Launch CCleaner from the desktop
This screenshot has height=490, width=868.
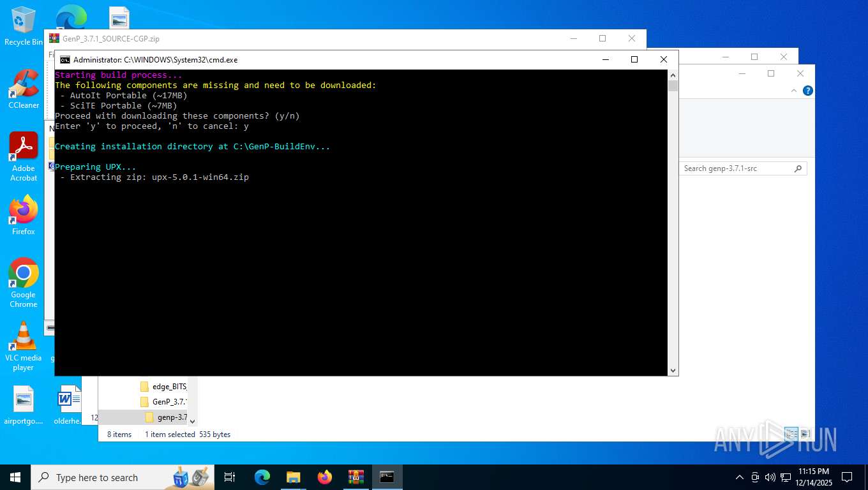pos(24,89)
